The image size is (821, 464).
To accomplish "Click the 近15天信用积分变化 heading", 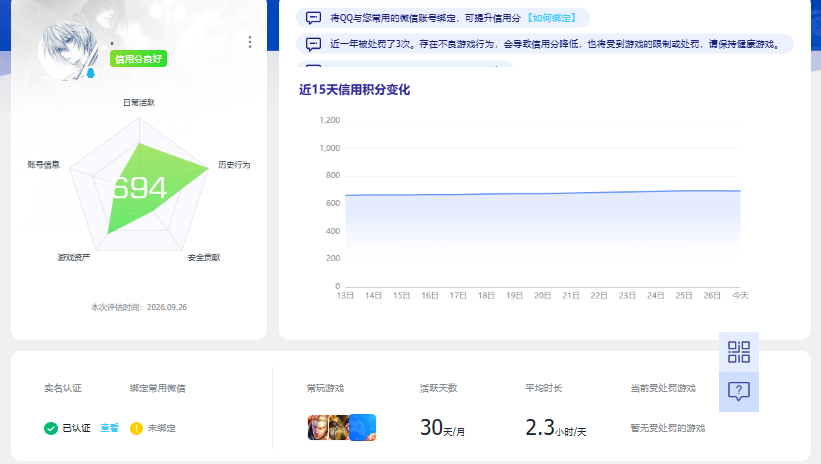I will (354, 90).
